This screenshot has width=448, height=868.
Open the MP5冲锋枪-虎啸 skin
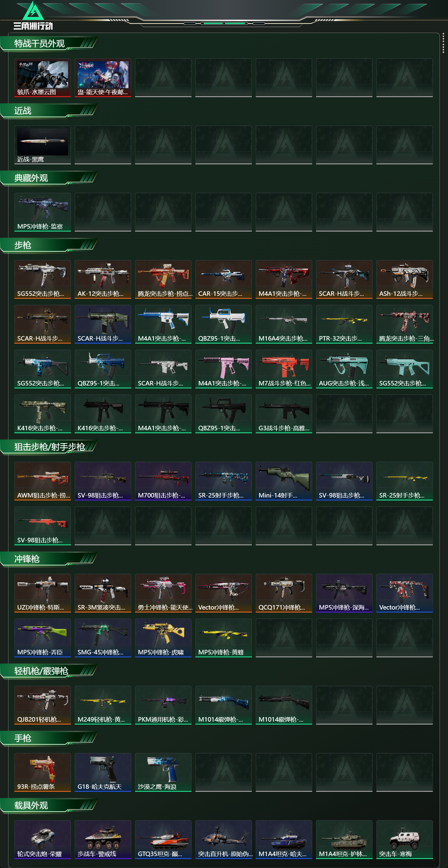[163, 638]
